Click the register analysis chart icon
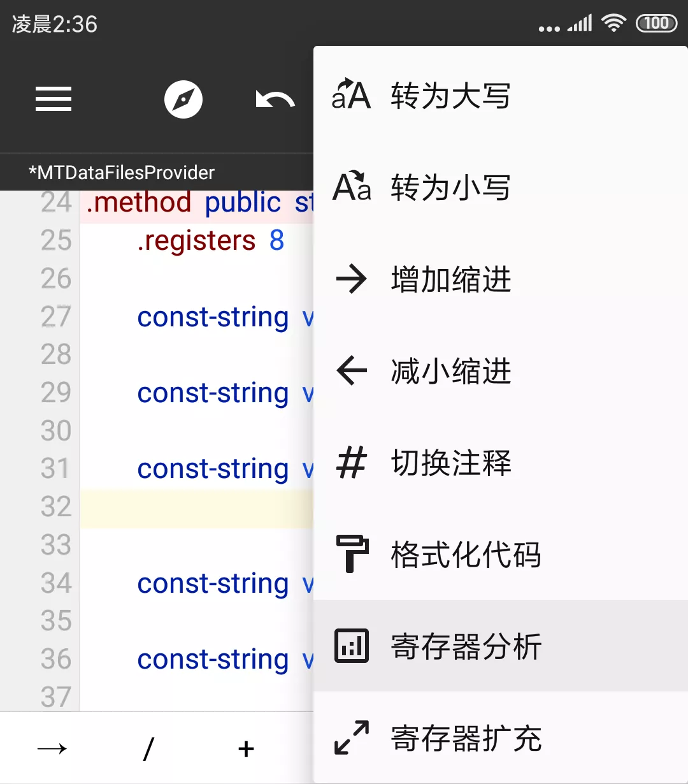 click(x=351, y=646)
